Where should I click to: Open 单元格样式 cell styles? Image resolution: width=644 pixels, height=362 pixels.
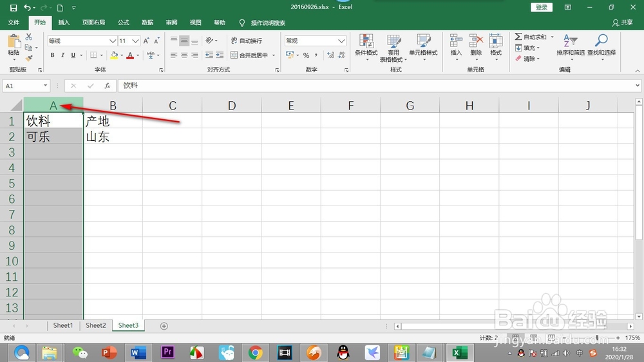[x=423, y=48]
